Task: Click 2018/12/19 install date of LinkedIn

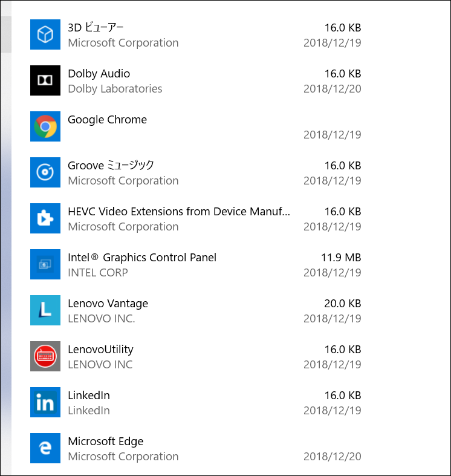Action: (x=333, y=411)
